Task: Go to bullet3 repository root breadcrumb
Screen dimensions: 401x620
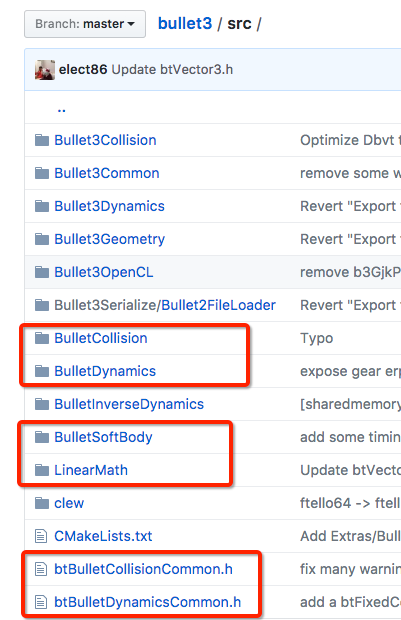Action: (185, 24)
